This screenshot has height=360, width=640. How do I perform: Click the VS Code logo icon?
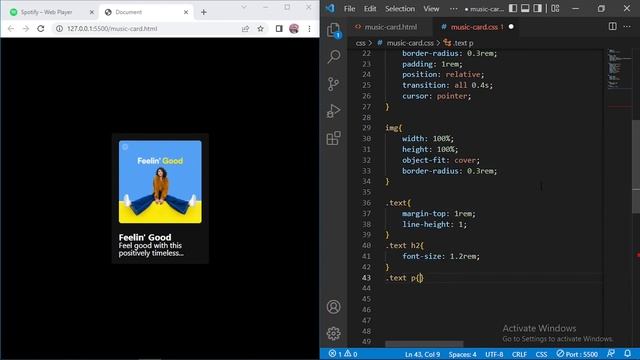click(x=330, y=8)
